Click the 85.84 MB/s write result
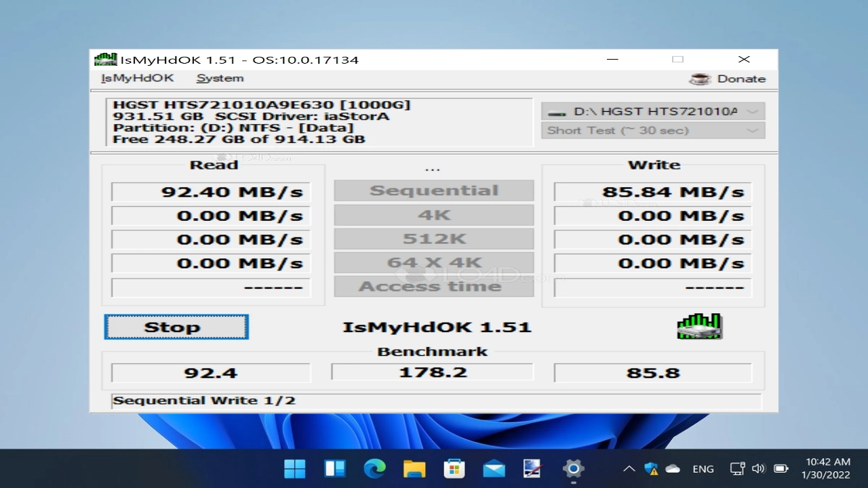 (x=653, y=192)
